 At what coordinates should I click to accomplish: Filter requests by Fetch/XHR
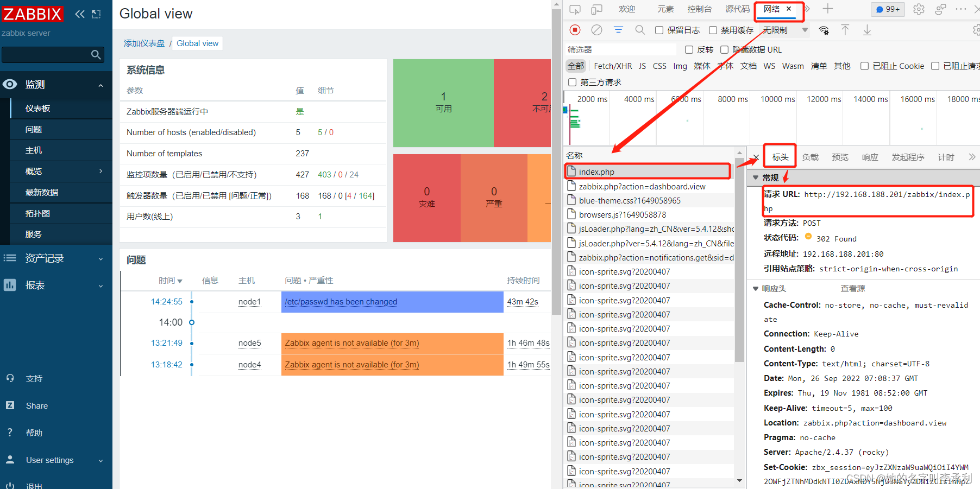click(x=613, y=66)
